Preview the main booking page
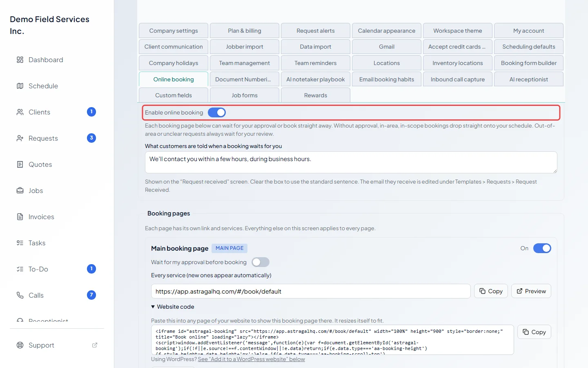This screenshot has height=368, width=588. 531,291
